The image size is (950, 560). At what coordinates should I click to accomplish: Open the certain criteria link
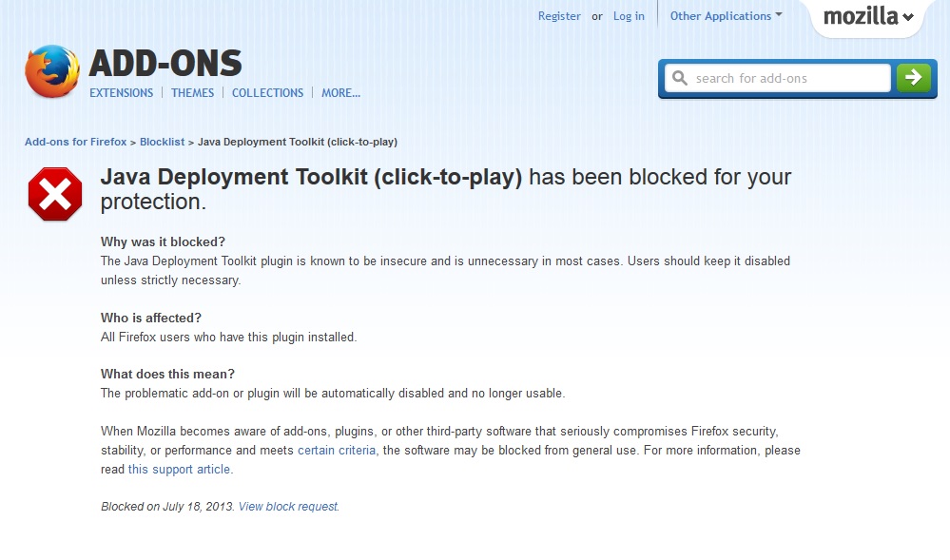click(337, 451)
